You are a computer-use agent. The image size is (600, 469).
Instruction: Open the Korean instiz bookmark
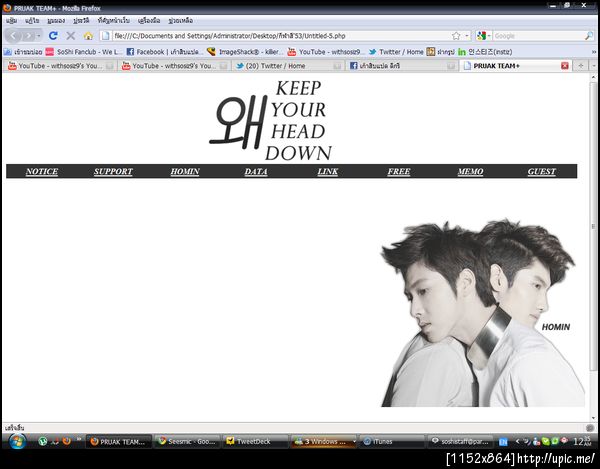(x=485, y=52)
